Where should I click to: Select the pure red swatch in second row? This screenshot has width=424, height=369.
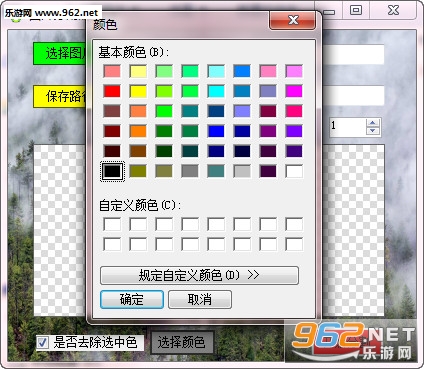click(112, 91)
